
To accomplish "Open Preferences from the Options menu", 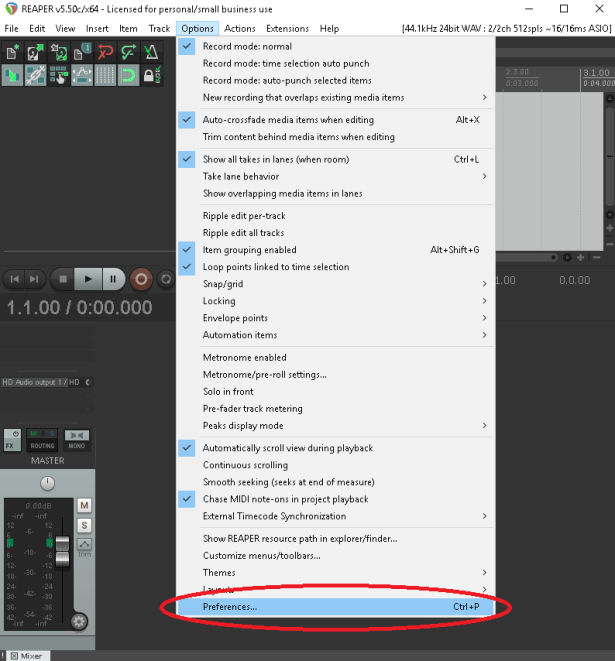I will pos(230,607).
